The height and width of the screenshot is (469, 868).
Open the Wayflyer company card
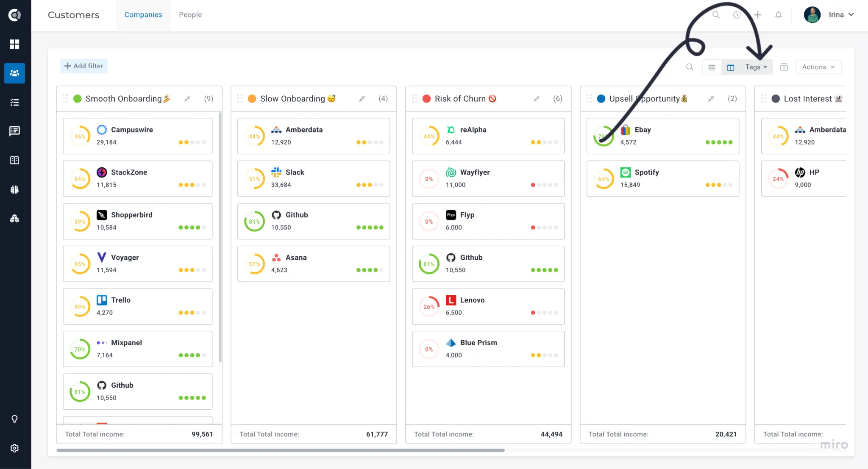(488, 178)
